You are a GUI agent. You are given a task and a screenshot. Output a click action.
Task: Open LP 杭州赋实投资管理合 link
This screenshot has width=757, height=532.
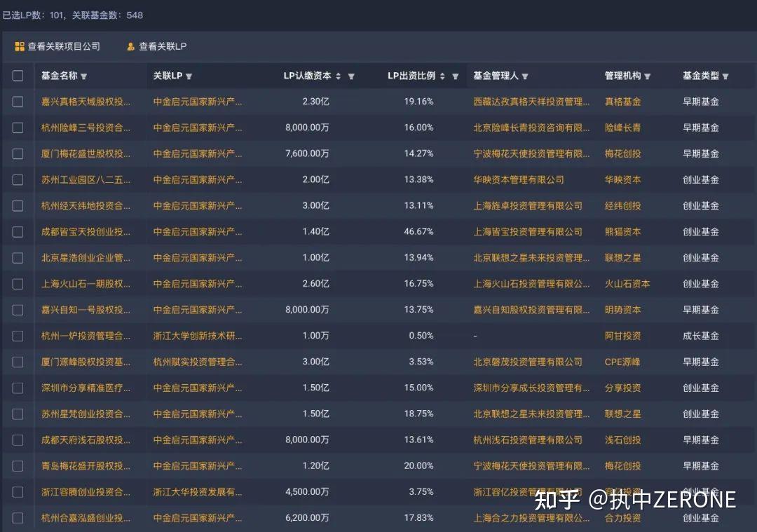tap(198, 362)
